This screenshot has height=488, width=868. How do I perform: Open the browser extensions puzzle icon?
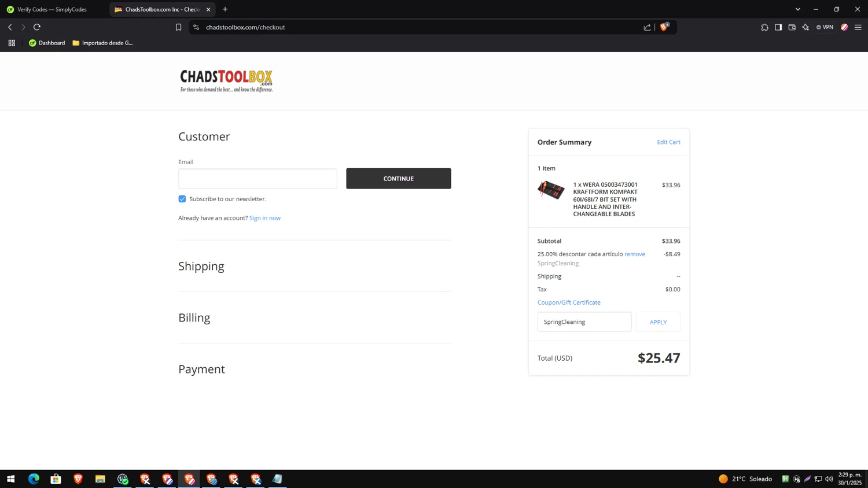pos(764,27)
